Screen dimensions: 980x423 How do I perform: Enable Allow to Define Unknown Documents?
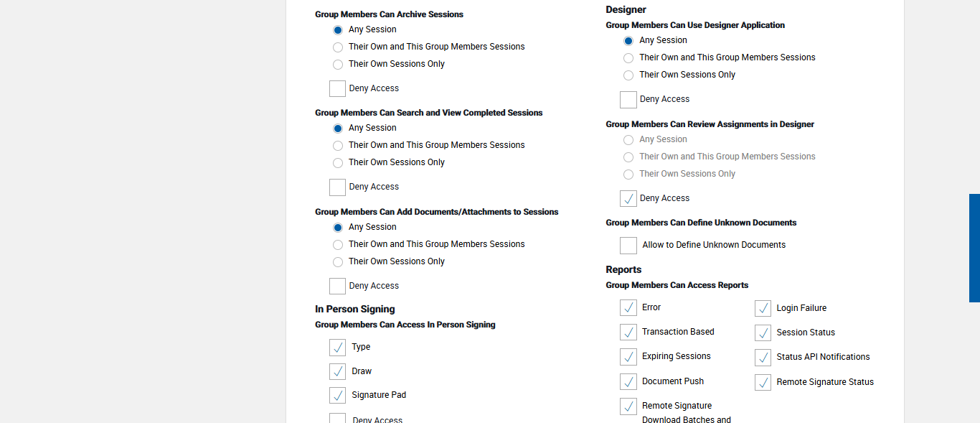pos(628,245)
